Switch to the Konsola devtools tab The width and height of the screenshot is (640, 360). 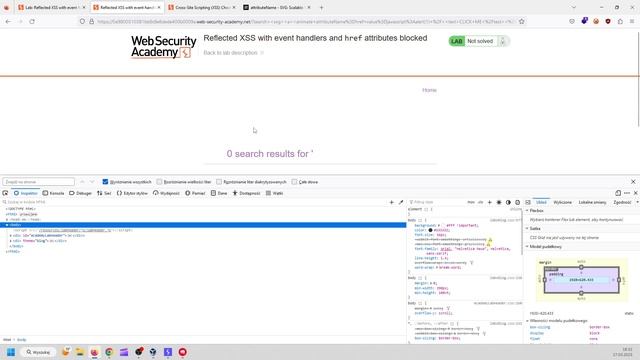pyautogui.click(x=53, y=193)
